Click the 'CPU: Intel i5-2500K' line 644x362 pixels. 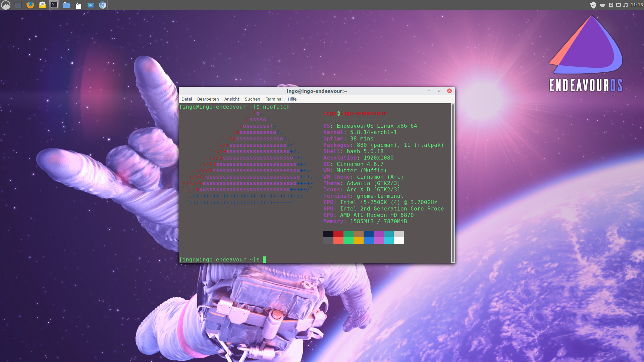point(380,202)
